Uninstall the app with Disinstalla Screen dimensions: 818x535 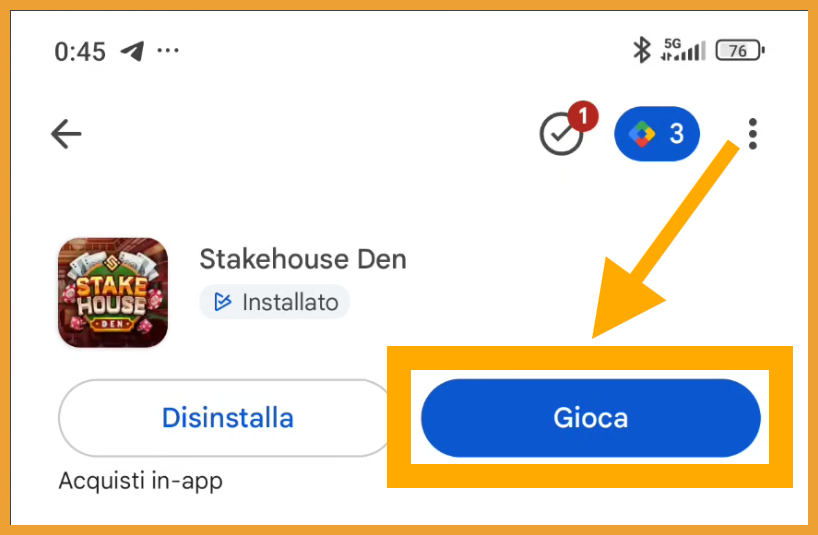pos(227,418)
